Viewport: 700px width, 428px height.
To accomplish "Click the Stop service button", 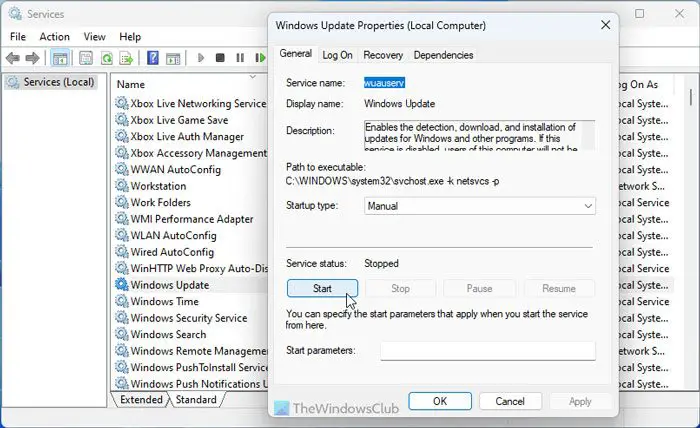I will [x=400, y=288].
